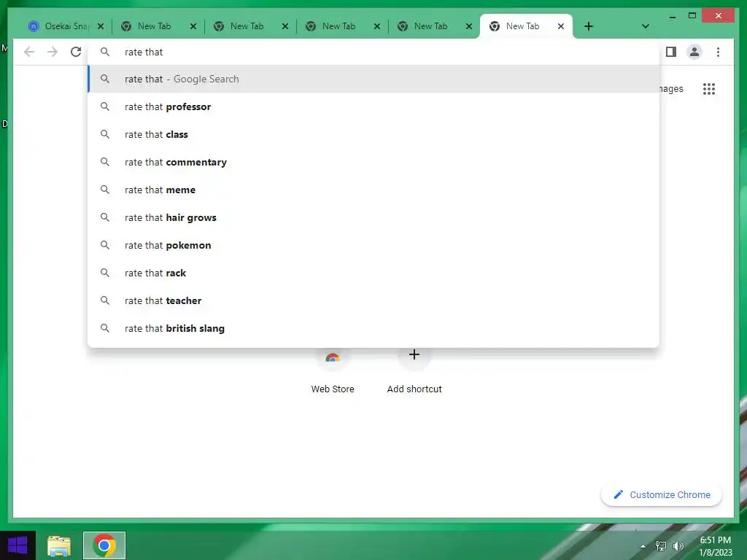This screenshot has width=747, height=560.
Task: Close the fourth tab, New Tab
Action: pos(377,26)
